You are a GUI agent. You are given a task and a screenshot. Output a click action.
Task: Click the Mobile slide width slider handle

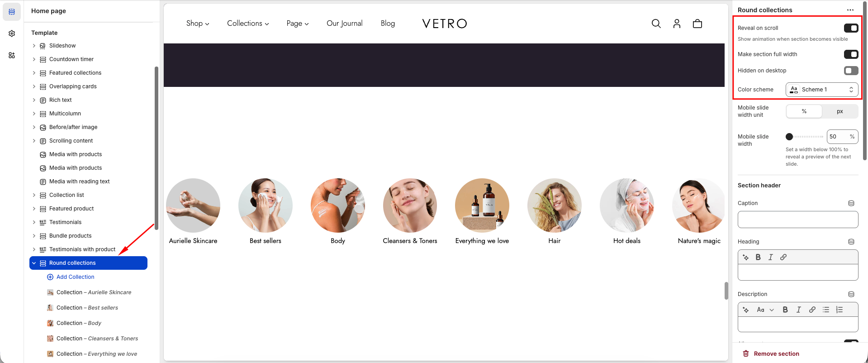point(789,137)
